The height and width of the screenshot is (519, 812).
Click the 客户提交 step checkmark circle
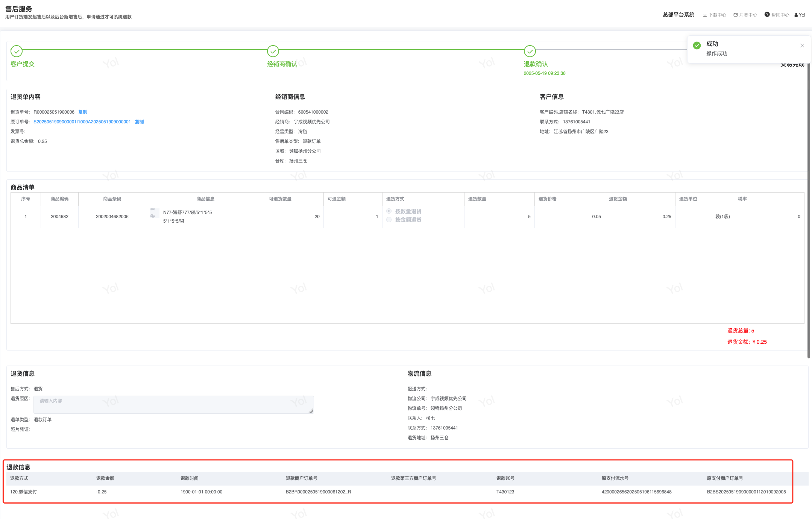(17, 51)
